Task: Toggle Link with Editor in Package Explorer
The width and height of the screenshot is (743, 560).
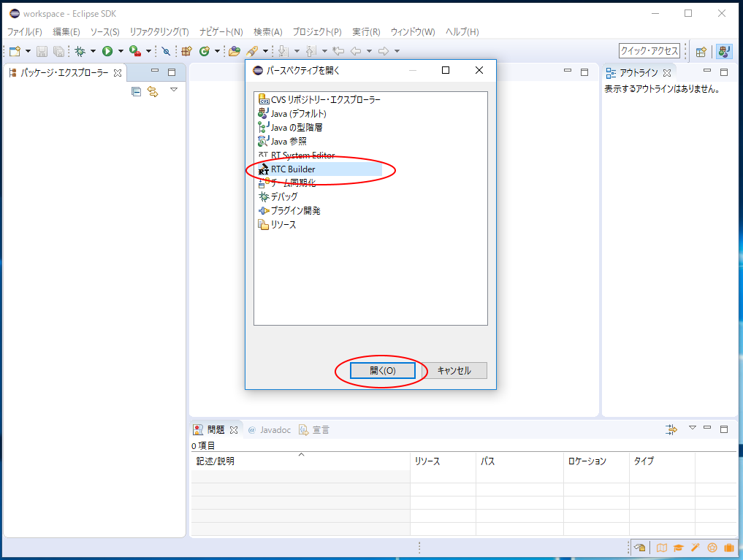Action: [153, 91]
